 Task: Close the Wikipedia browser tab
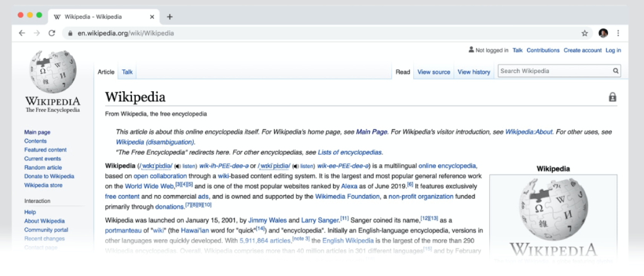tap(152, 17)
